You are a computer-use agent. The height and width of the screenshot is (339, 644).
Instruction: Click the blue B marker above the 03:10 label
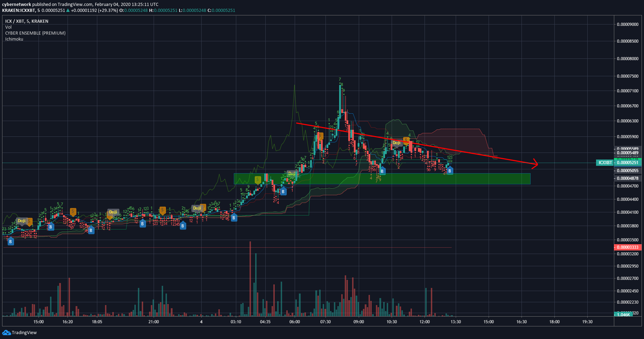click(x=234, y=218)
